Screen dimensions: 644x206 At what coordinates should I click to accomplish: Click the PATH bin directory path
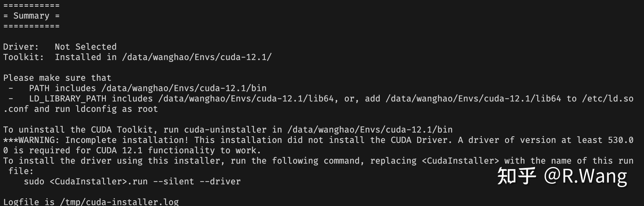click(x=184, y=88)
